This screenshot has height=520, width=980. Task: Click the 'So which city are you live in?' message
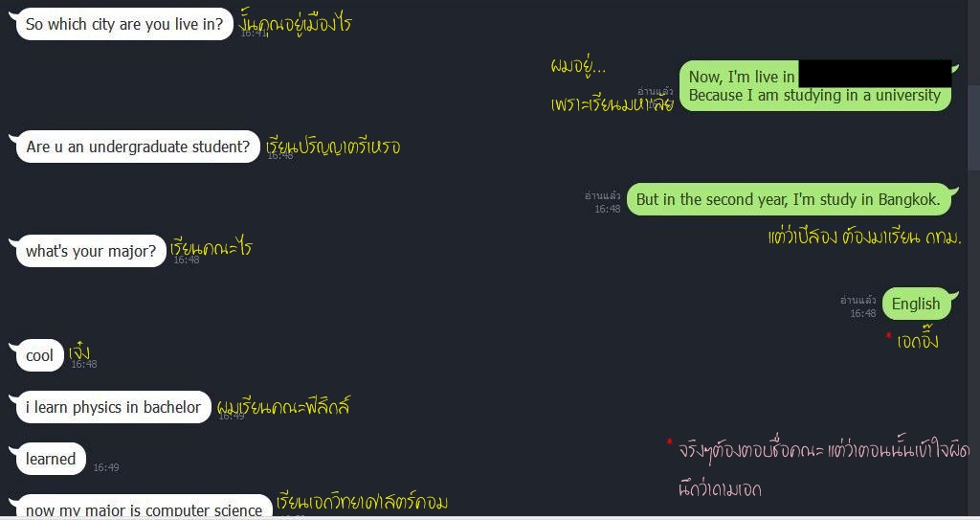click(123, 24)
